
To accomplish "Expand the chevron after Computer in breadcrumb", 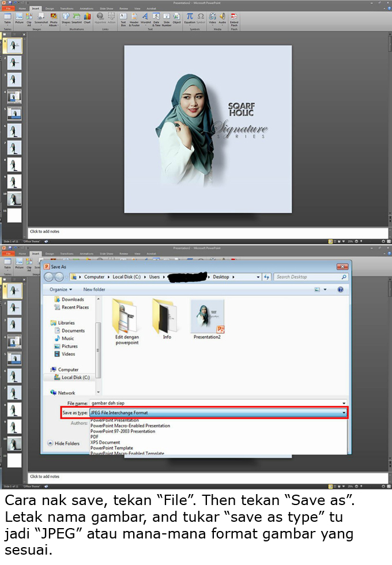I will [108, 277].
